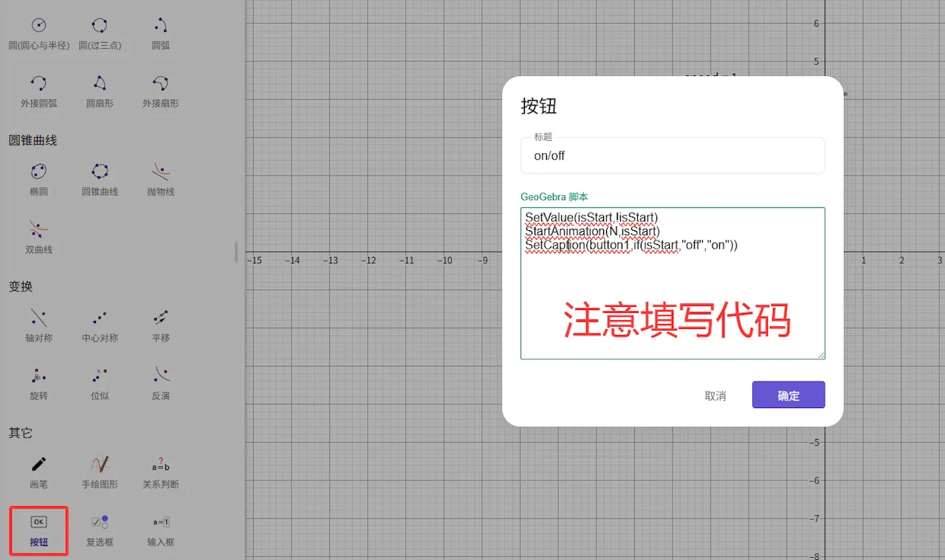The height and width of the screenshot is (560, 945).
Task: Select the 旋转 rotate tool
Action: pyautogui.click(x=38, y=383)
